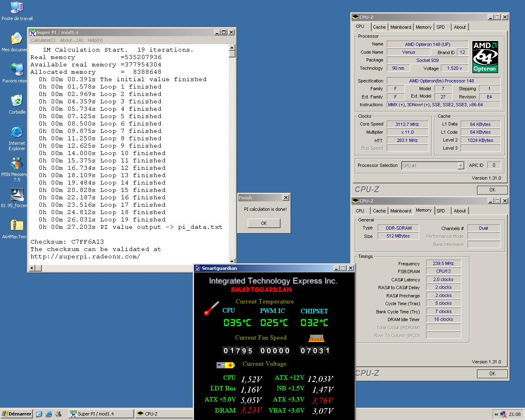
Task: Launch the Internet Explorer desktop icon
Action: [17, 132]
